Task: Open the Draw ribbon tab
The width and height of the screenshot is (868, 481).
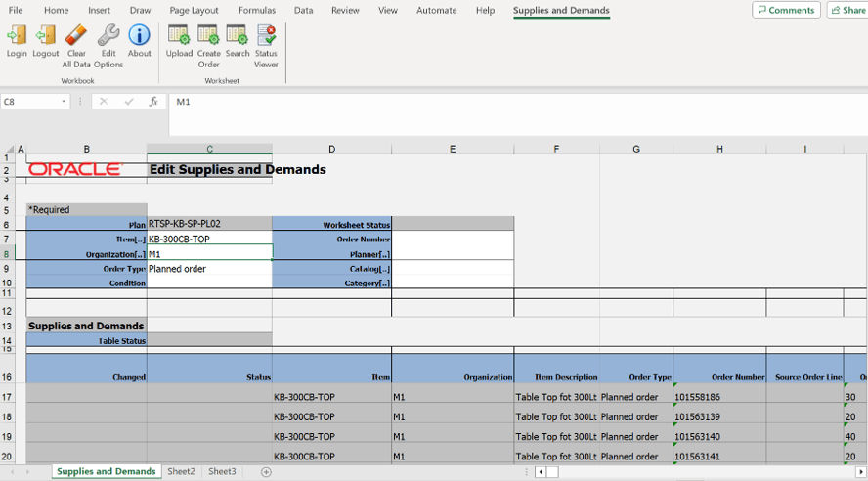Action: coord(140,10)
